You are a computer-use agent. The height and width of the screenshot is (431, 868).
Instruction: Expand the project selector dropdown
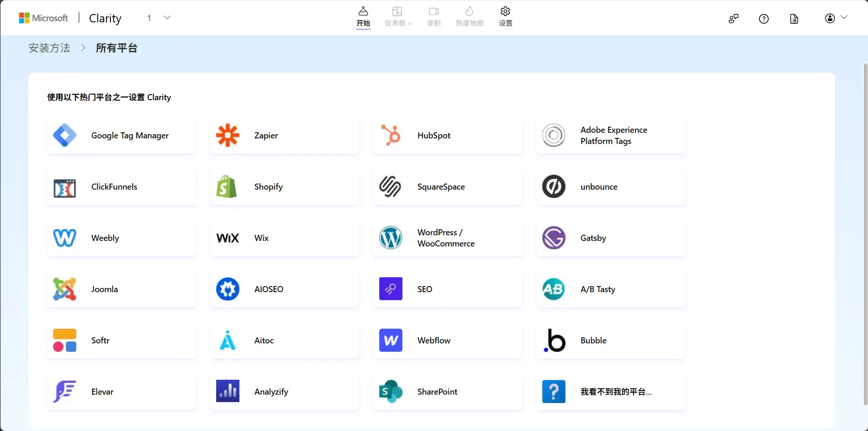click(x=167, y=18)
